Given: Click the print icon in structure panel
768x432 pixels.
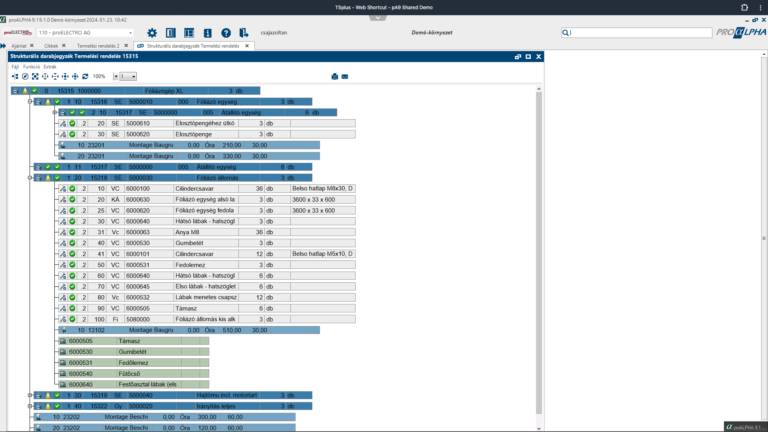Looking at the screenshot, I should pyautogui.click(x=518, y=57).
